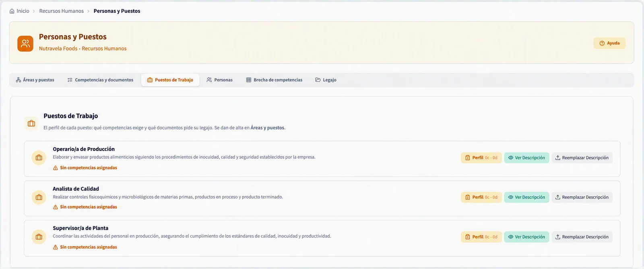Click warning triangle under Operario/a de Producción
The width and height of the screenshot is (644, 269).
coord(56,168)
